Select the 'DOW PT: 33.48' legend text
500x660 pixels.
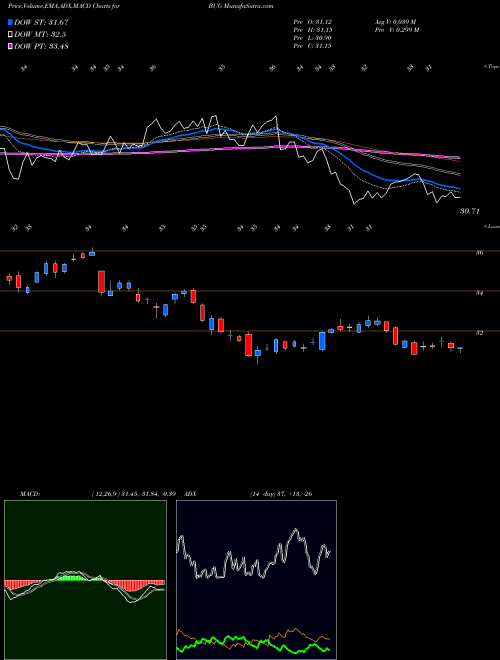pyautogui.click(x=41, y=46)
